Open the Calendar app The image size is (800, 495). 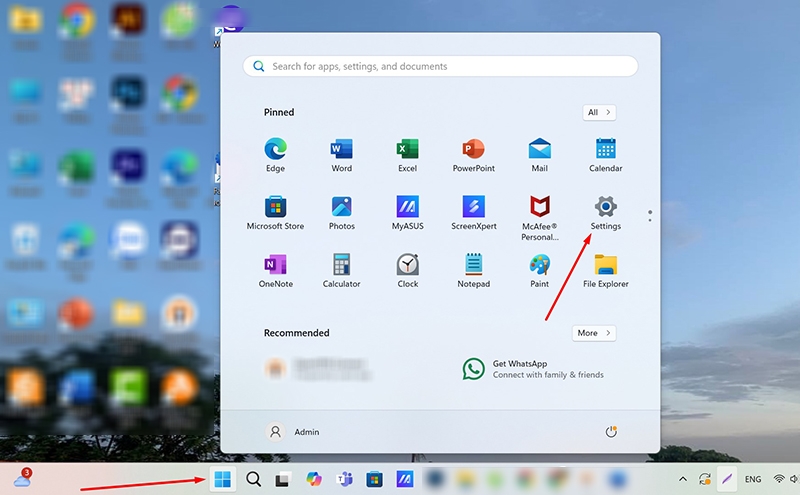(x=606, y=155)
